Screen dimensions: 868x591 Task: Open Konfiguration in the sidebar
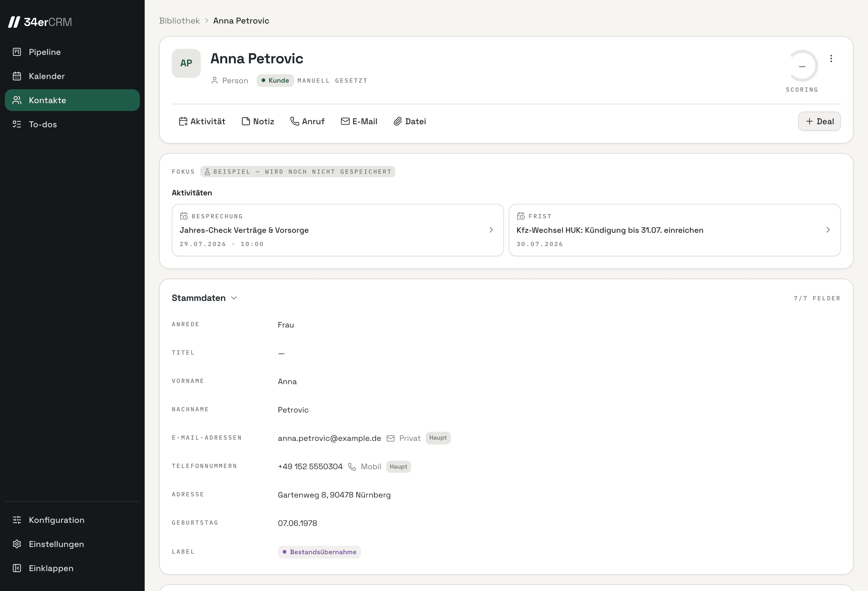(72, 520)
